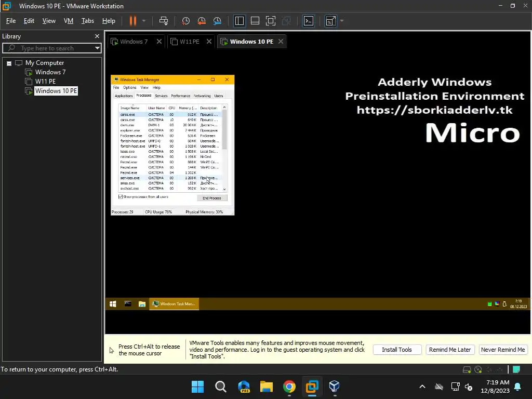Open the View menu in VMware
Screen dimensions: 532x399
[x=49, y=21]
